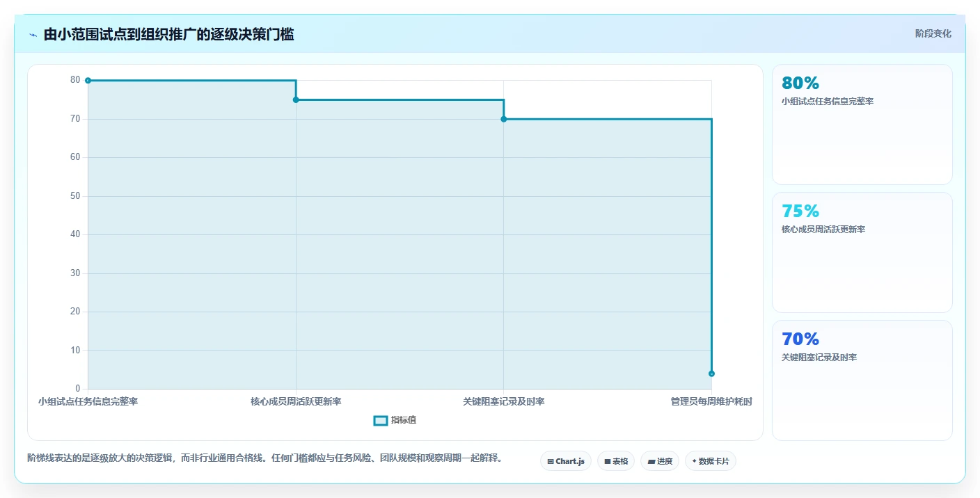The image size is (980, 498).
Task: Click the y-axis tick label 50
Action: 75,196
